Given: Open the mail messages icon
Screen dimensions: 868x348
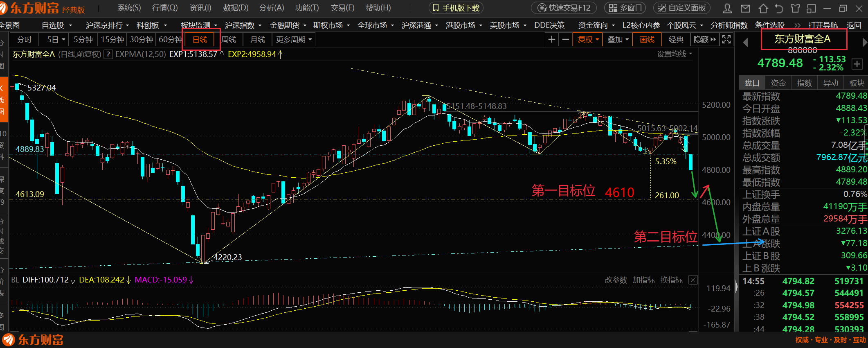Looking at the screenshot, I should (746, 8).
